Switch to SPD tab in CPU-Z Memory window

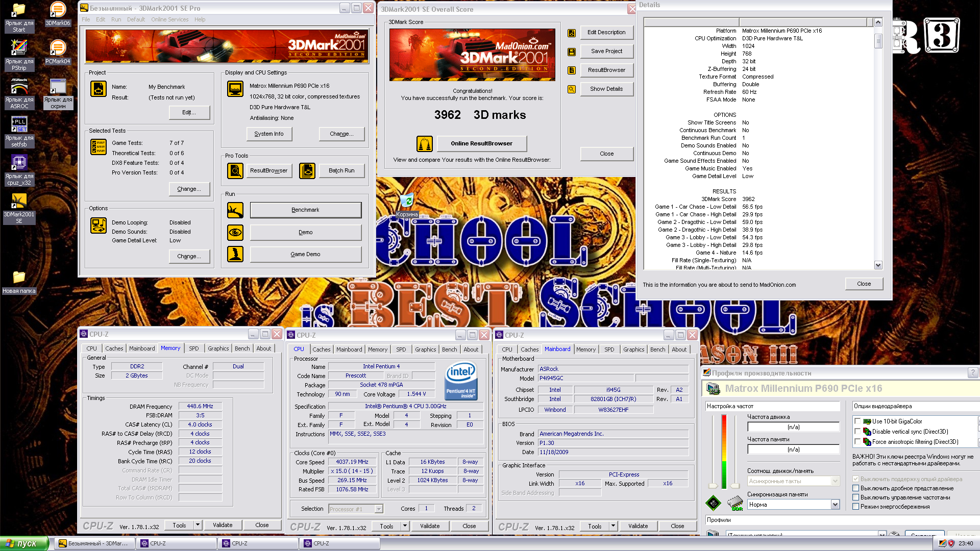[x=193, y=348]
